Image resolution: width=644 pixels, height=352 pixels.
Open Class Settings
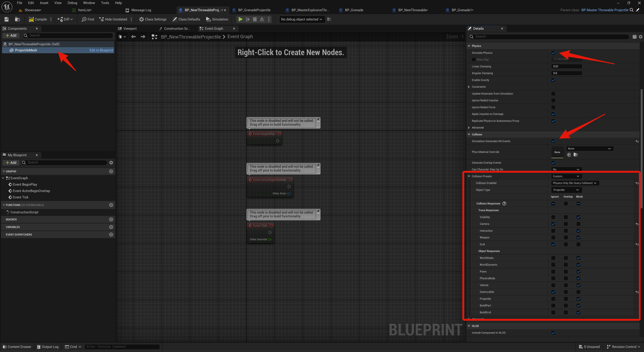153,19
